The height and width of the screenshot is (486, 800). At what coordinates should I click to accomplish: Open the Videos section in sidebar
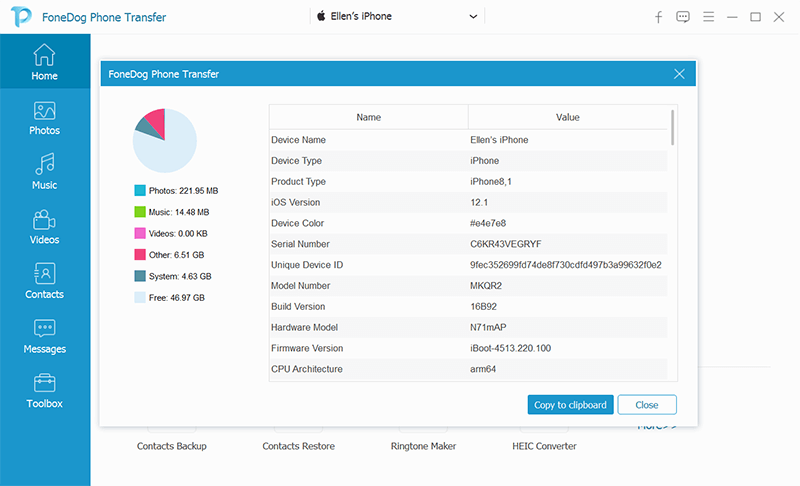44,227
